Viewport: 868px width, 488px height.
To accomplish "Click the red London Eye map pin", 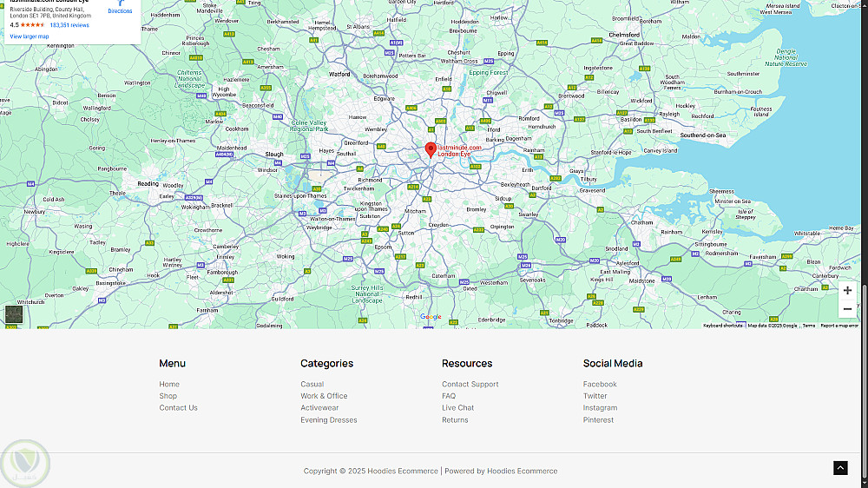I will pyautogui.click(x=431, y=150).
